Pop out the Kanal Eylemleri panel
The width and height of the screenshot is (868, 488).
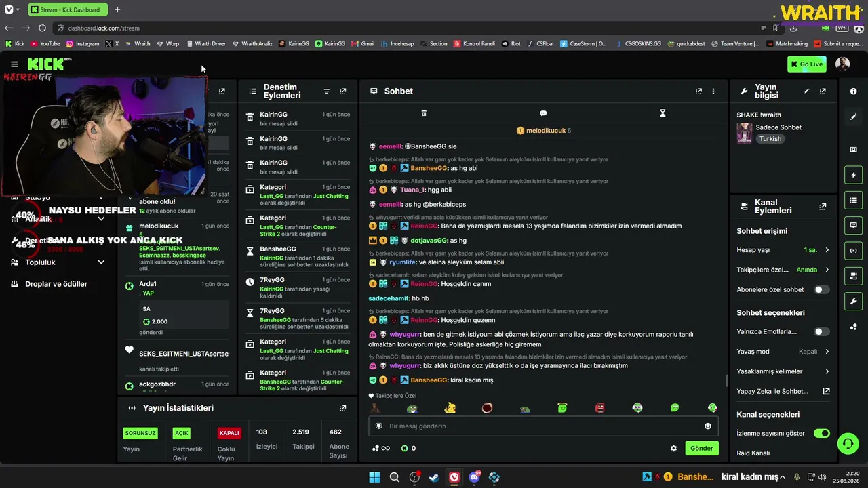pos(823,207)
